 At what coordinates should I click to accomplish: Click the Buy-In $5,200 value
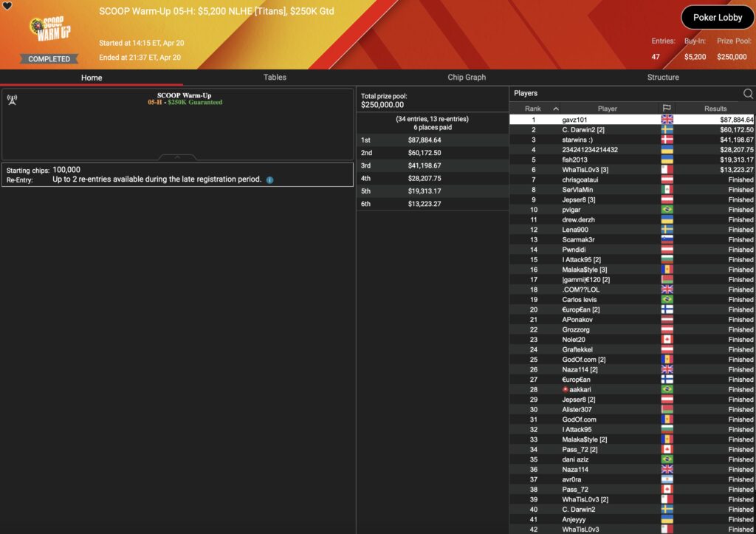pos(695,57)
